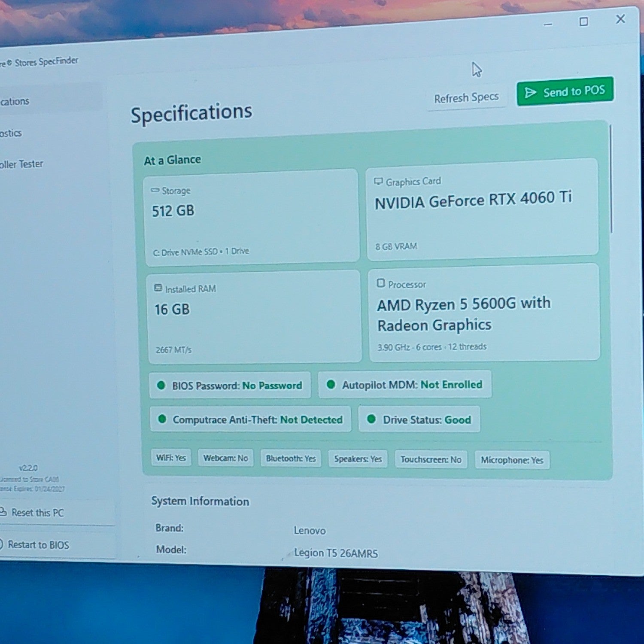This screenshot has width=644, height=644.
Task: Click the green dot beside Autopilot MDM
Action: 331,384
